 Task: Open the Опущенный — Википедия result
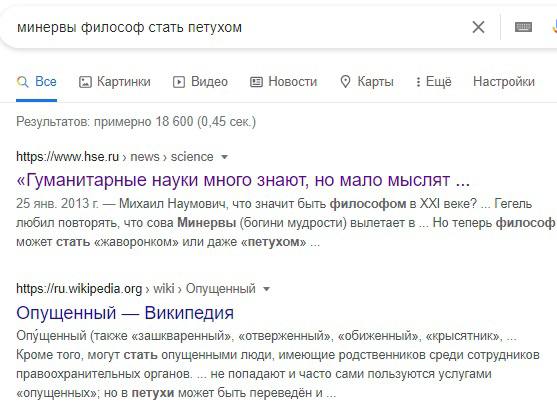pyautogui.click(x=125, y=313)
